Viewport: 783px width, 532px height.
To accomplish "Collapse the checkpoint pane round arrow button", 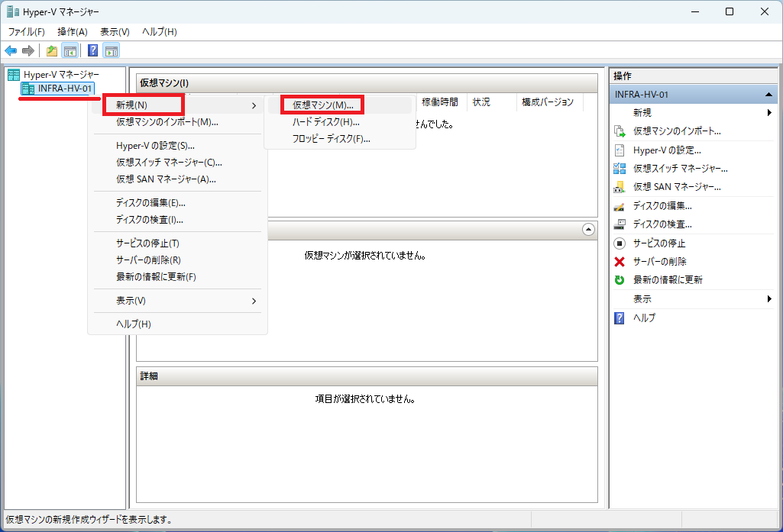I will 589,230.
